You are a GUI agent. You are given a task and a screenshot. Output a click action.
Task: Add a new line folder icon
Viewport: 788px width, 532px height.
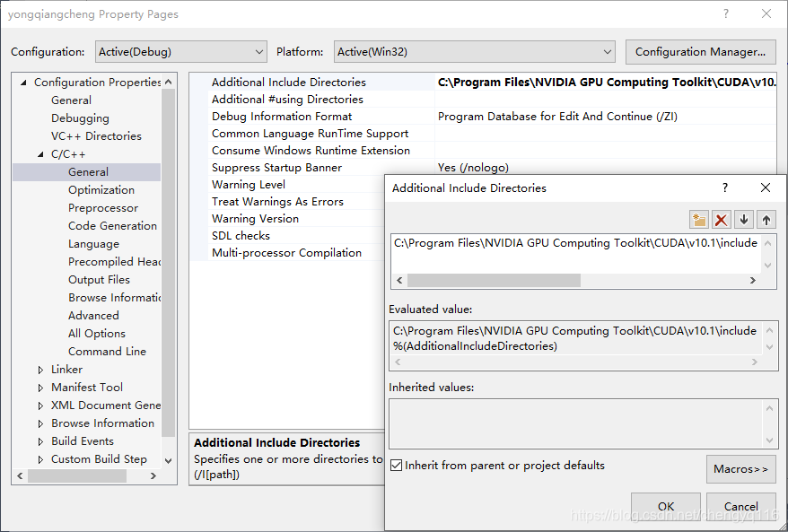click(698, 220)
